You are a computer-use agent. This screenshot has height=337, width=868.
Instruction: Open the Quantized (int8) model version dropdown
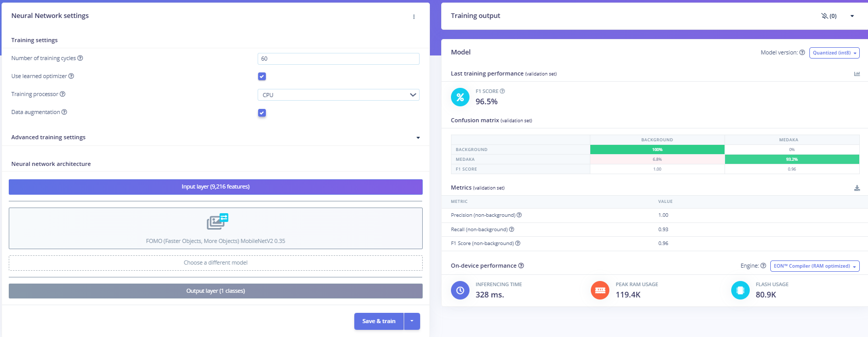tap(834, 53)
